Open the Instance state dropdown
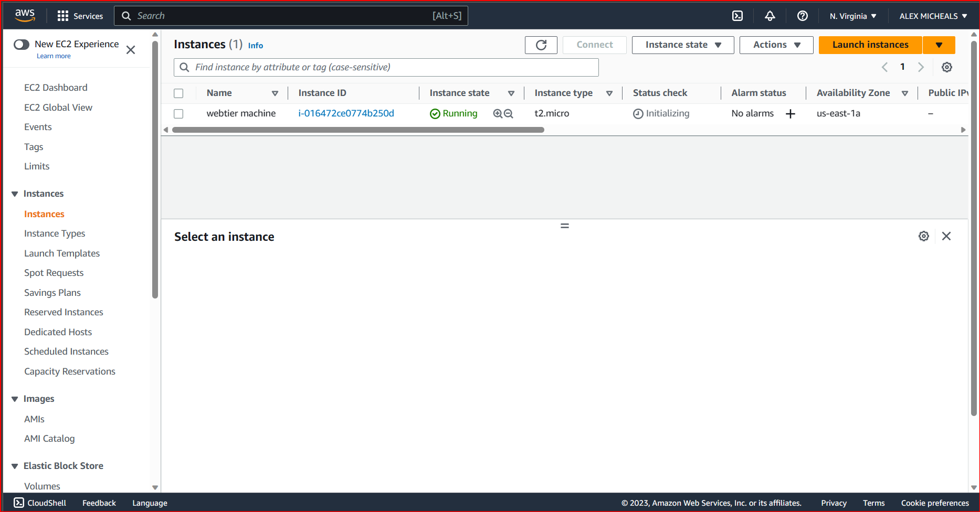The width and height of the screenshot is (980, 512). [x=682, y=45]
